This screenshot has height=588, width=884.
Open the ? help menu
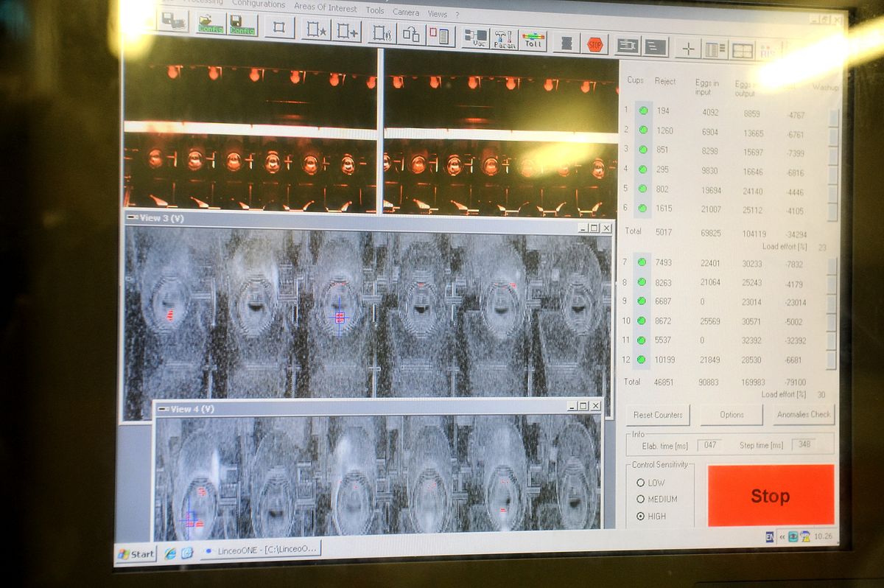coord(457,15)
